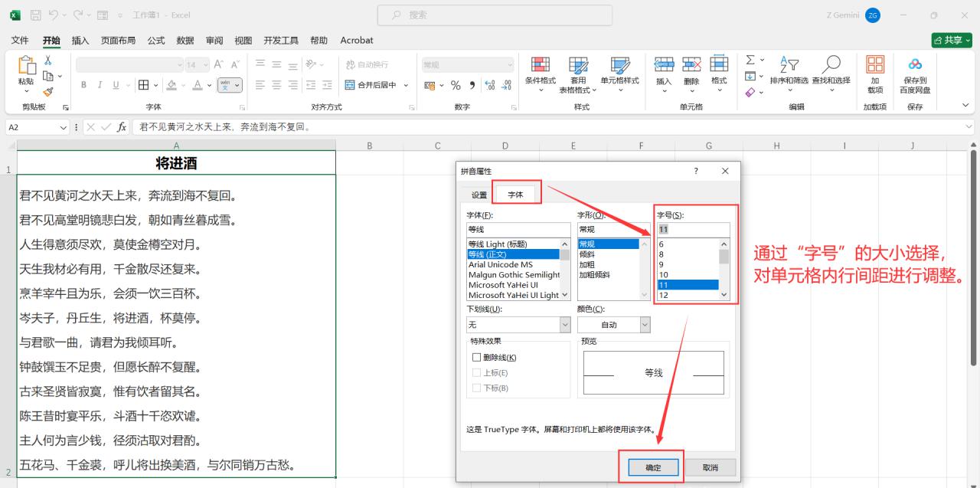Check the 删除线 strikethrough checkbox
The width and height of the screenshot is (980, 488).
coord(476,358)
